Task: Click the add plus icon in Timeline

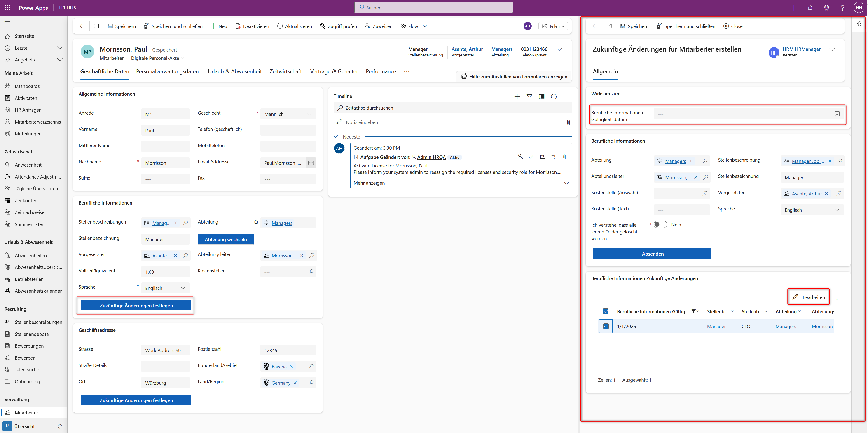Action: [517, 97]
